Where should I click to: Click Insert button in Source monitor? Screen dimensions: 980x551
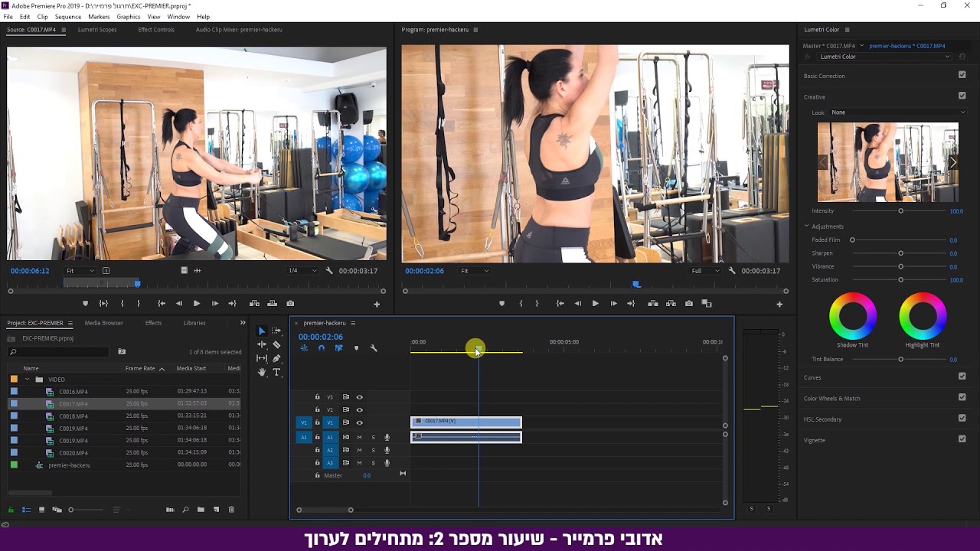254,304
